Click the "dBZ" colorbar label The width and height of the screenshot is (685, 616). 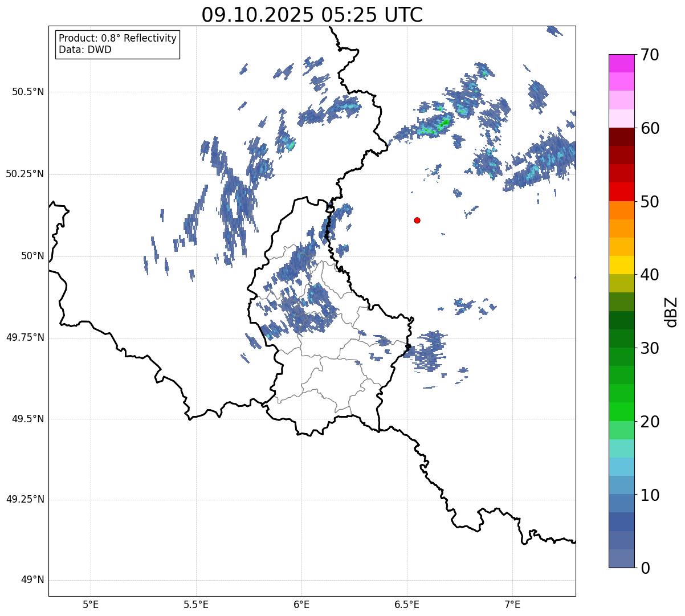tap(671, 311)
